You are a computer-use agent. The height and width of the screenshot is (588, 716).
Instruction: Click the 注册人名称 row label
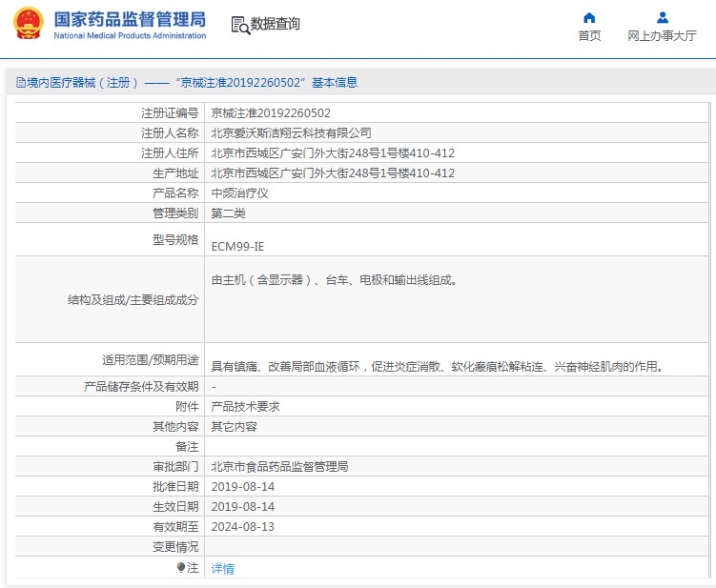click(170, 132)
